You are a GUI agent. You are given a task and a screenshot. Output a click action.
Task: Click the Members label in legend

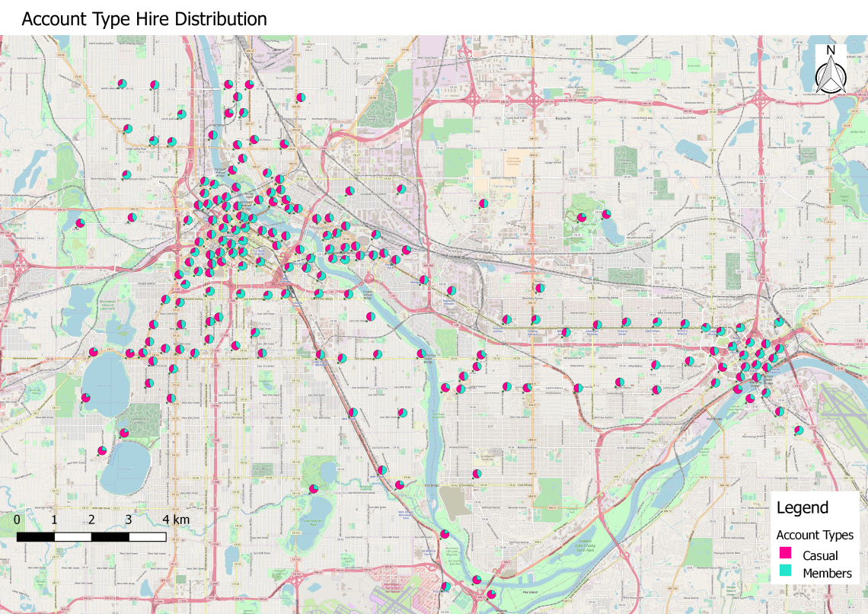(827, 574)
